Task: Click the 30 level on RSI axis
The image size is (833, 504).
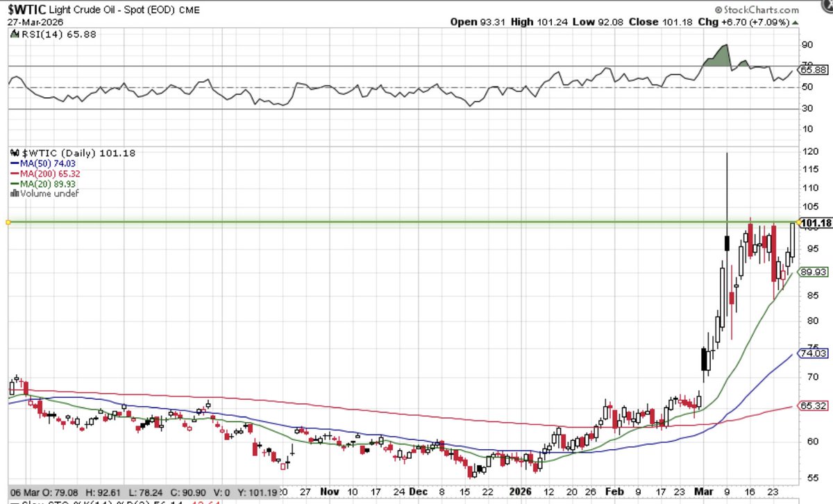Action: [x=807, y=108]
